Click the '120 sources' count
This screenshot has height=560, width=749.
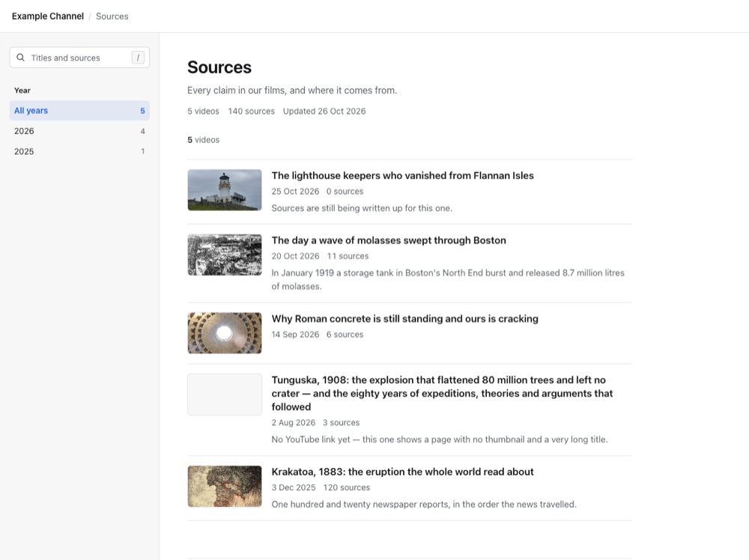346,487
